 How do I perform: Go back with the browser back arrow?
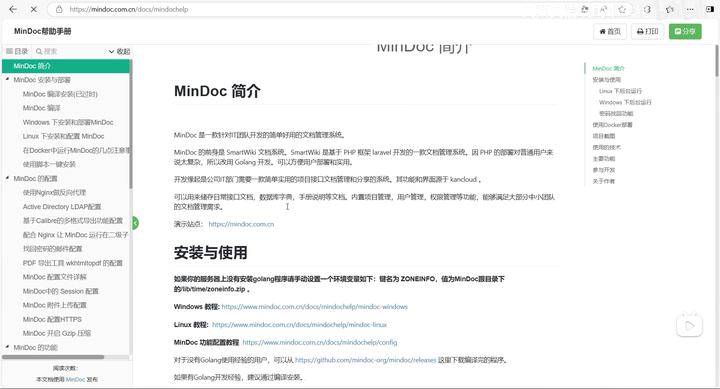pyautogui.click(x=13, y=9)
